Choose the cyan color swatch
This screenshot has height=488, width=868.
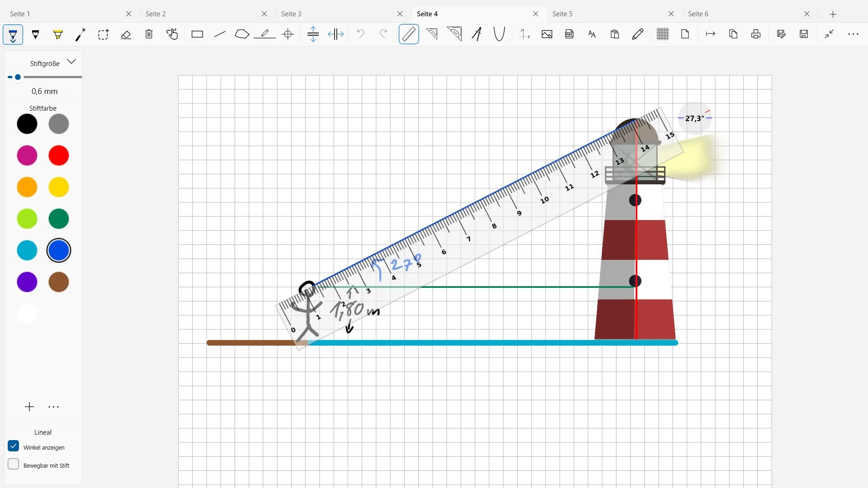click(x=27, y=250)
